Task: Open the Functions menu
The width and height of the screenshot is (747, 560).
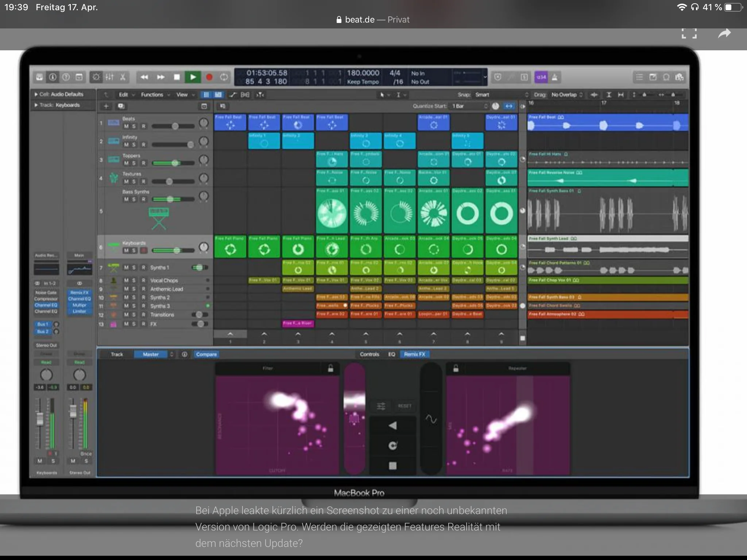Action: (155, 95)
